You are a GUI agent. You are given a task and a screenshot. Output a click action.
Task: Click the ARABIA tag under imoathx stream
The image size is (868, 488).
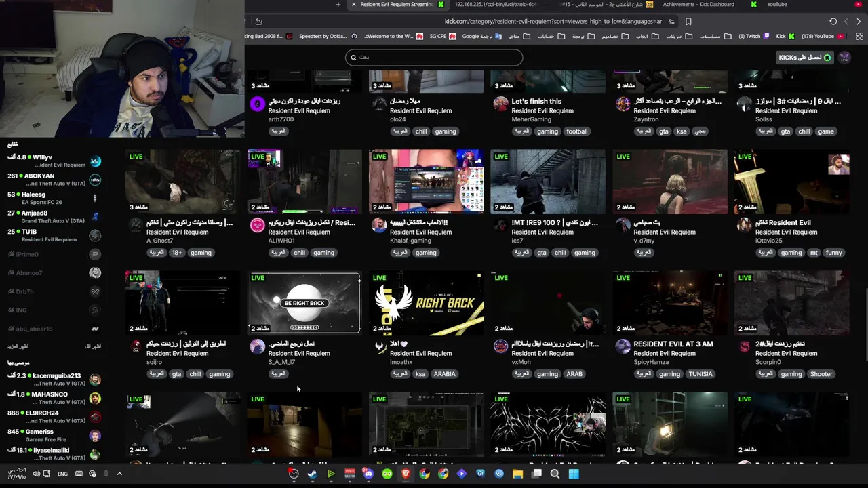click(445, 374)
